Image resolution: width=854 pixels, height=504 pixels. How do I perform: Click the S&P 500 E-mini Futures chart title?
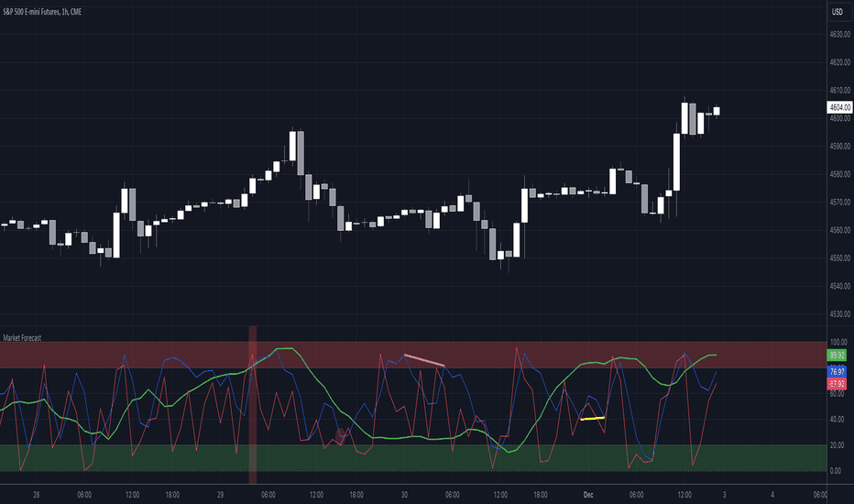point(42,11)
